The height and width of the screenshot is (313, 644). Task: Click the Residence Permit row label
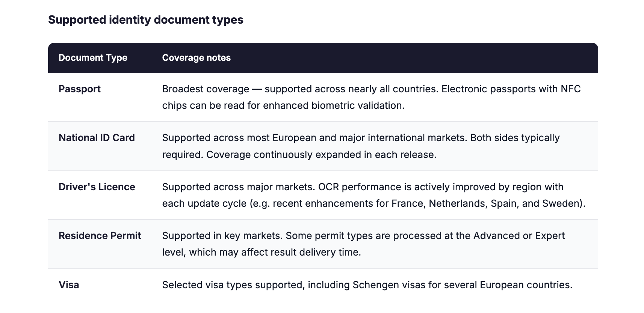(x=100, y=236)
